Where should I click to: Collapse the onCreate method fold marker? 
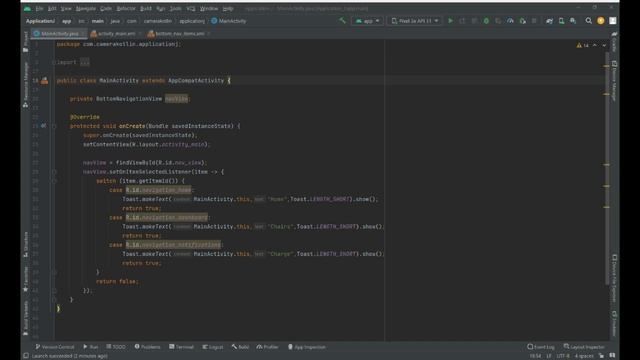click(x=54, y=126)
